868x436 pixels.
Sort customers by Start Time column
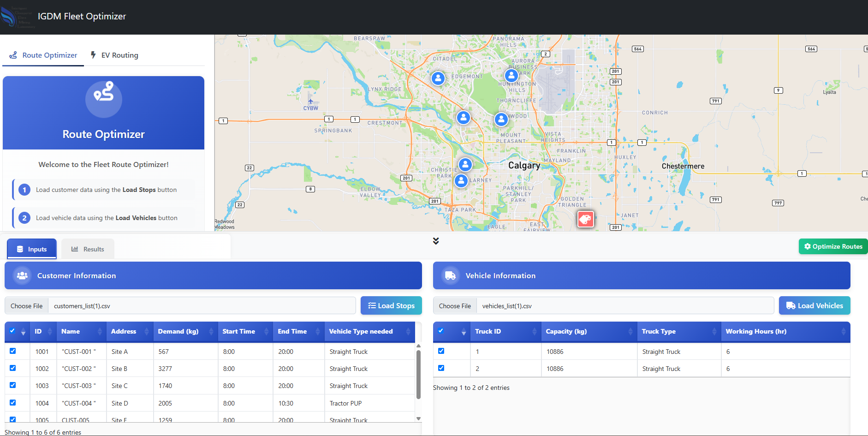coord(245,331)
